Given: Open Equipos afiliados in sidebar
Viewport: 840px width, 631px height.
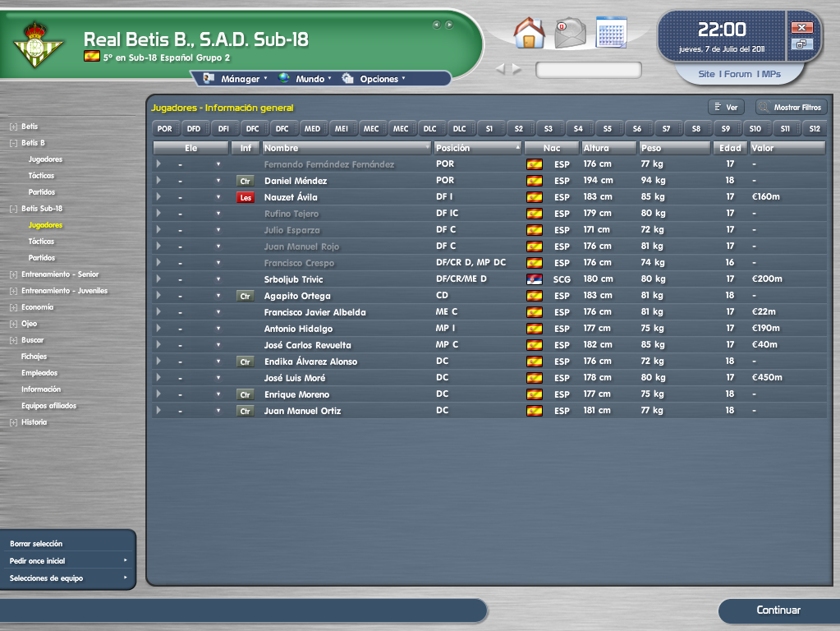Looking at the screenshot, I should [x=48, y=406].
